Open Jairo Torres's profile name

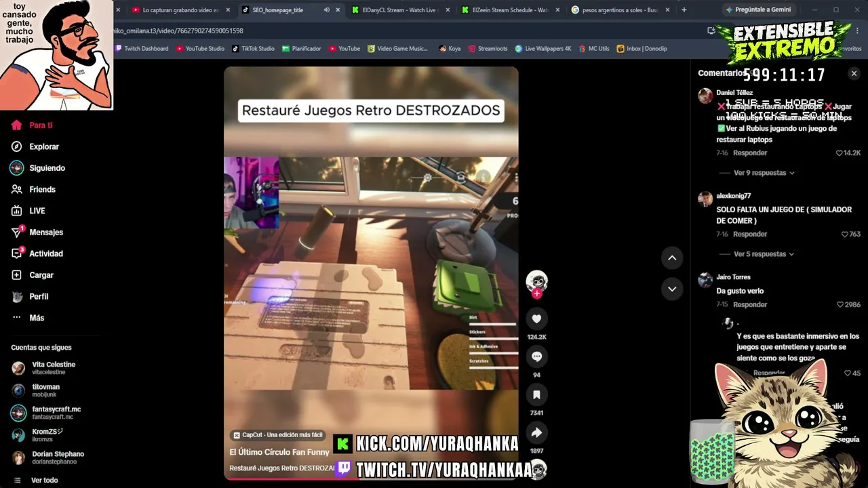point(734,277)
